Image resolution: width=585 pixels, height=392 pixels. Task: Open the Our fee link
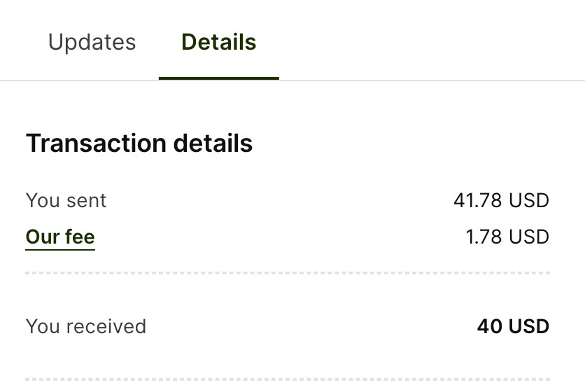[60, 237]
